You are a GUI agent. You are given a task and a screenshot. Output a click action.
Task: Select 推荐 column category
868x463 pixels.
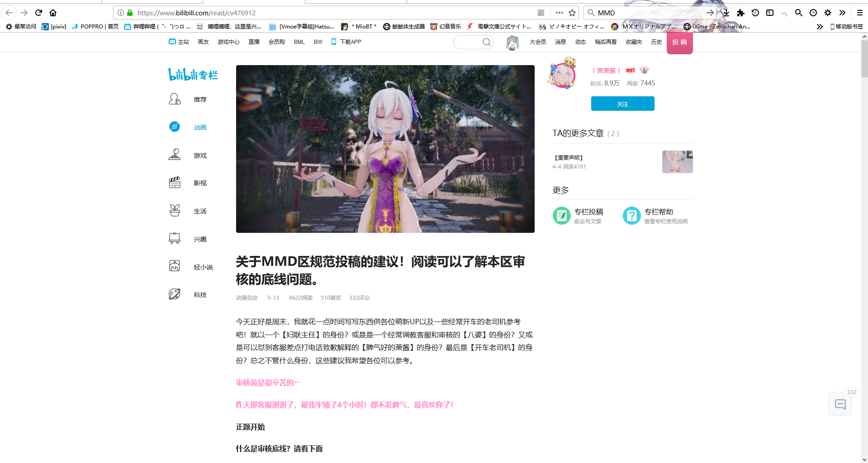point(188,99)
